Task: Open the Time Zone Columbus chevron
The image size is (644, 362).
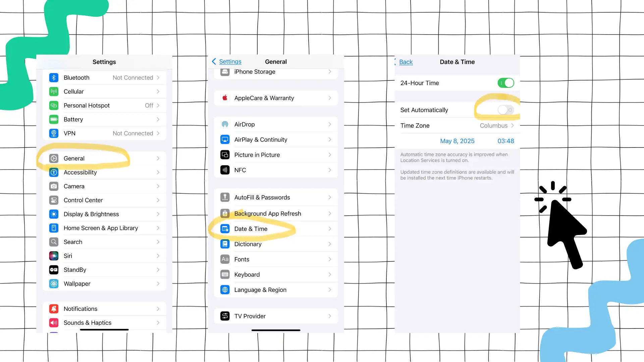Action: [x=513, y=126]
